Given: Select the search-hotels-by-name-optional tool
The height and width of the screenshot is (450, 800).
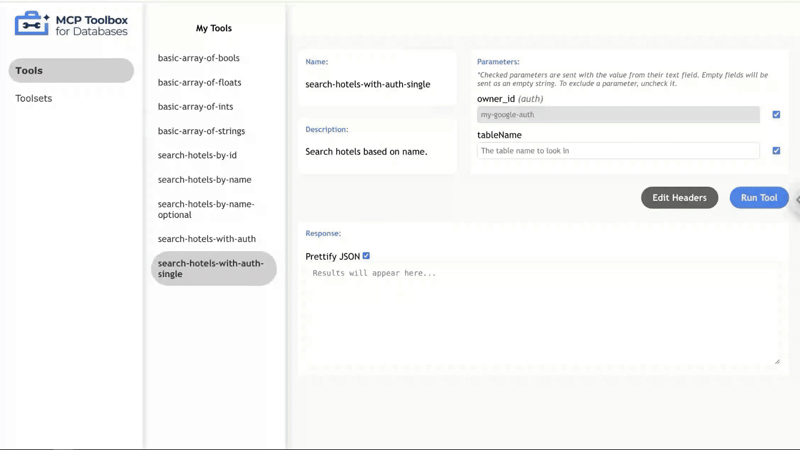Looking at the screenshot, I should coord(206,209).
